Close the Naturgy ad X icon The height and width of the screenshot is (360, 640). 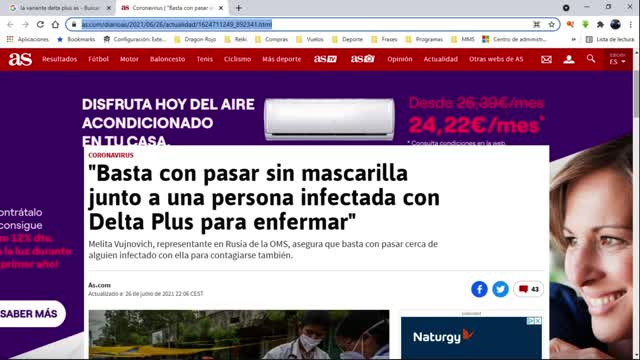point(538,321)
